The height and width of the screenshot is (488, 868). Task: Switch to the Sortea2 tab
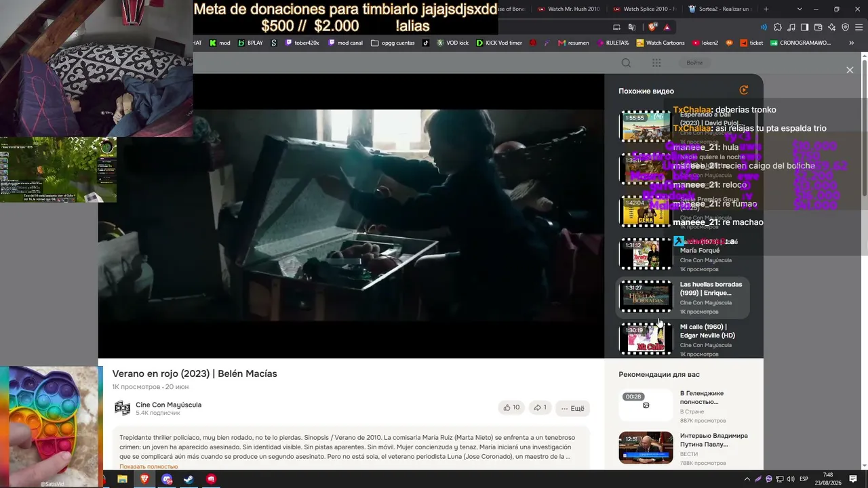click(x=719, y=9)
